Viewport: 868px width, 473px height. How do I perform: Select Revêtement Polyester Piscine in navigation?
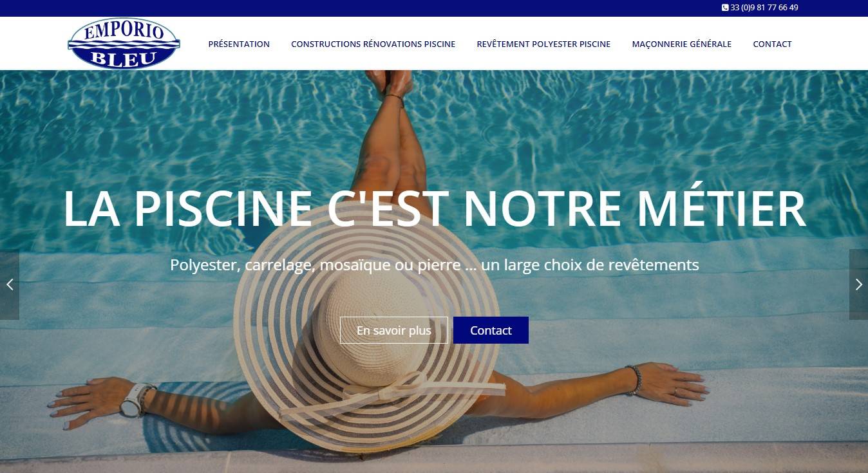(x=543, y=44)
